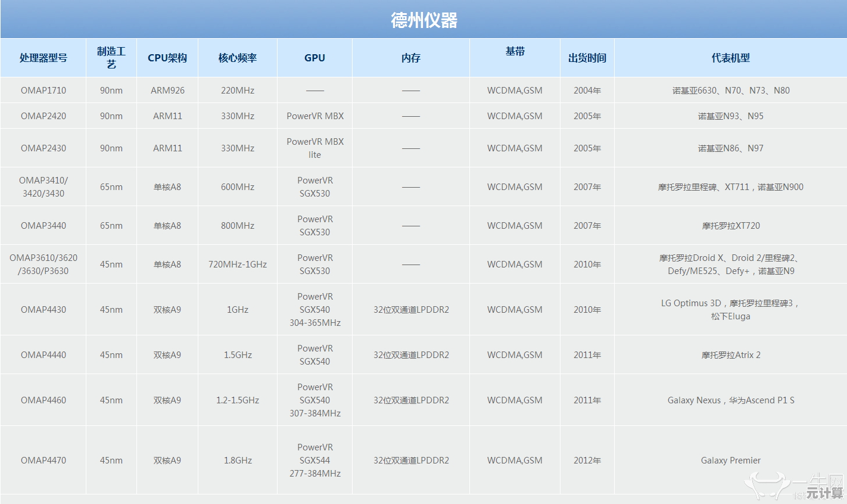Select WCDMA,GSM in the OMAP1710 row

pos(515,91)
